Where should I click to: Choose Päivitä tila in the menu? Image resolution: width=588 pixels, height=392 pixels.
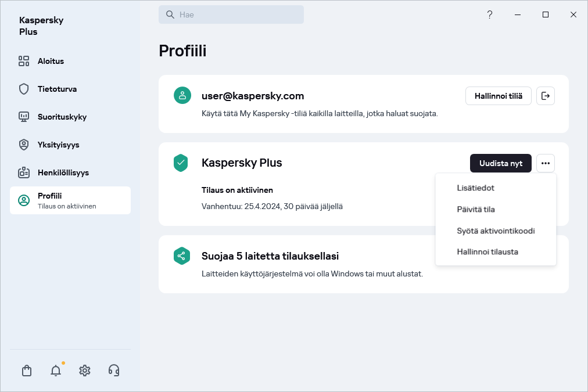pyautogui.click(x=475, y=209)
